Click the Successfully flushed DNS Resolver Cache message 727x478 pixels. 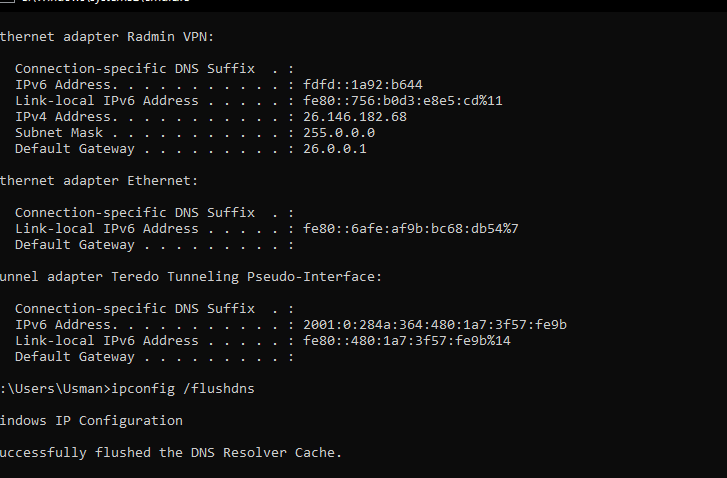(x=170, y=452)
